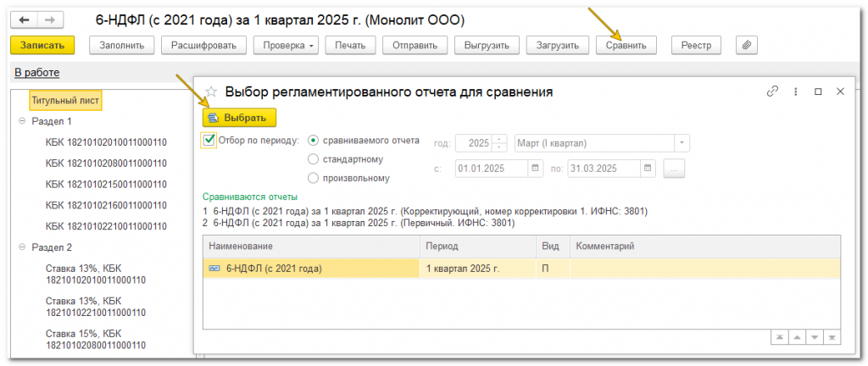
Task: Select 'КБК 18210102160011000110' tree item
Action: (x=106, y=205)
